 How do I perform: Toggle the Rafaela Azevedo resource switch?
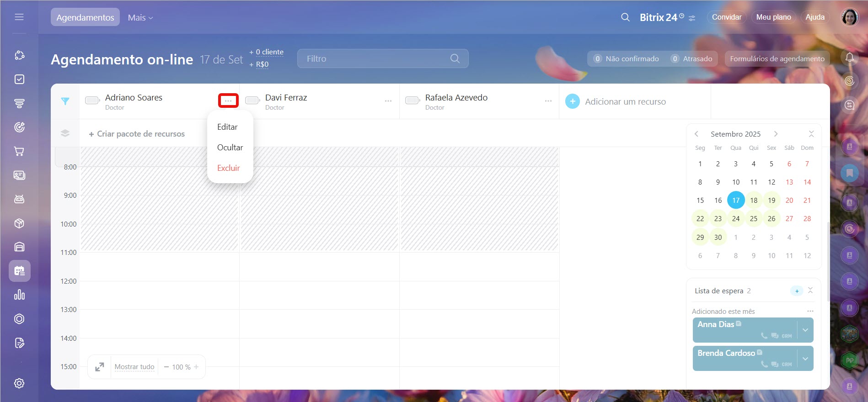point(413,100)
